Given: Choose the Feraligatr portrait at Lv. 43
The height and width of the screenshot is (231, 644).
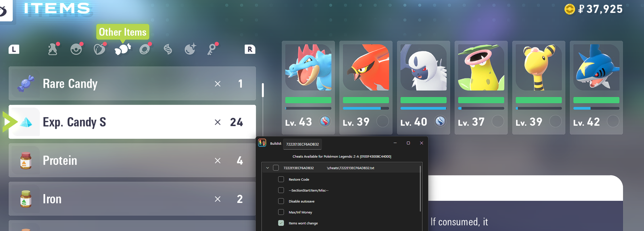Looking at the screenshot, I should [x=308, y=67].
